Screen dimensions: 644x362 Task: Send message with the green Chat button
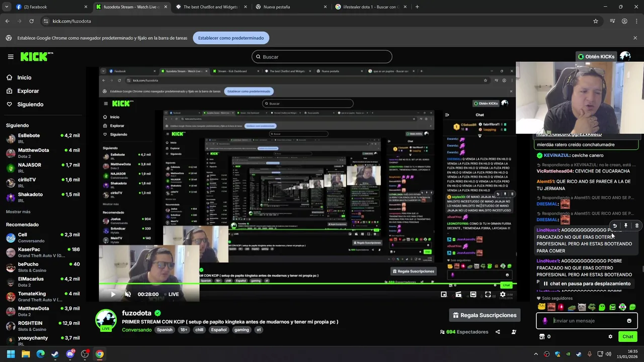pos(627,337)
